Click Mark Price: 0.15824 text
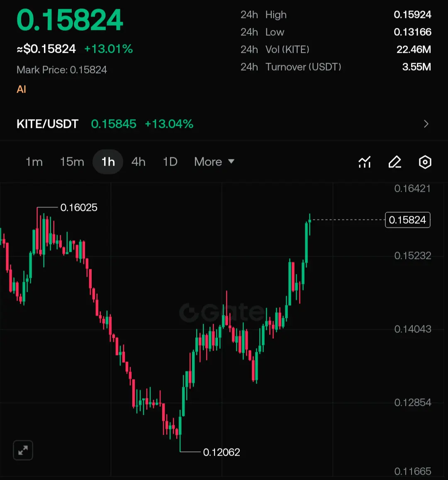The height and width of the screenshot is (480, 448). click(62, 70)
